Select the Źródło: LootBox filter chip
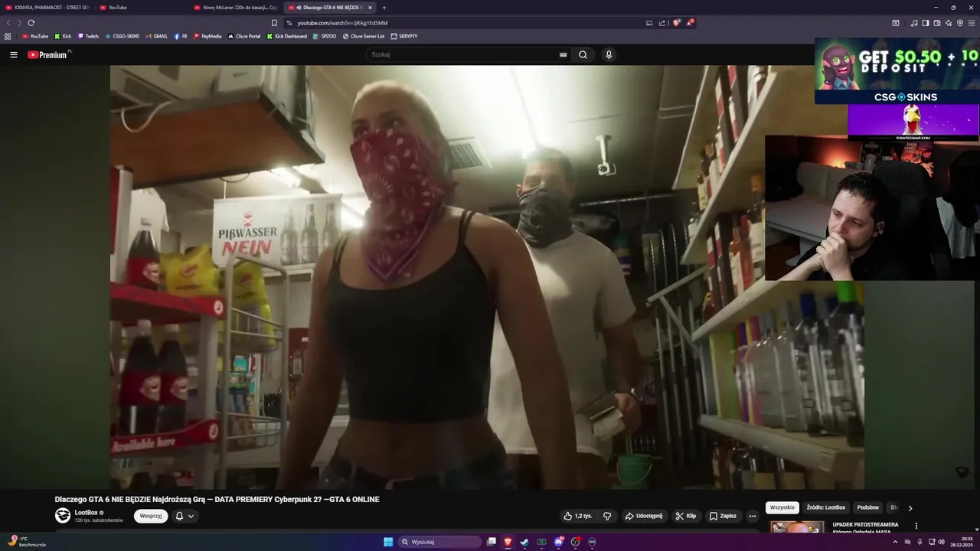This screenshot has height=551, width=980. (825, 507)
